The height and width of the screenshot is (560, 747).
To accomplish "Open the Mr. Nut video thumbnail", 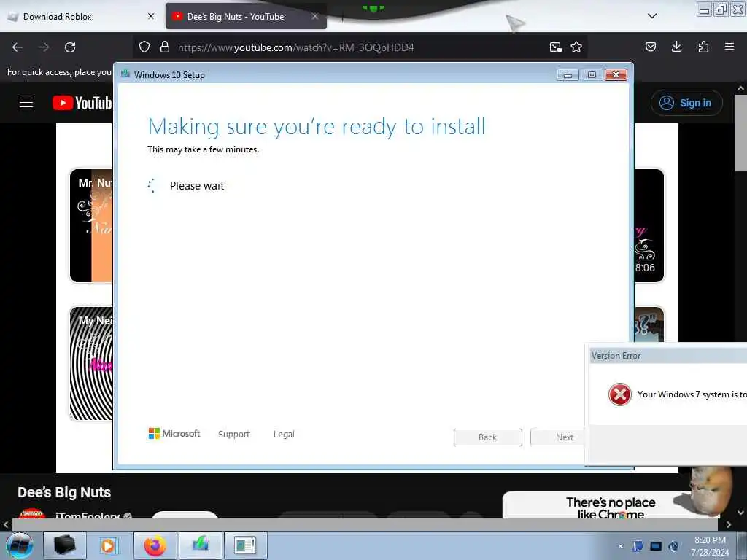I will (91, 225).
